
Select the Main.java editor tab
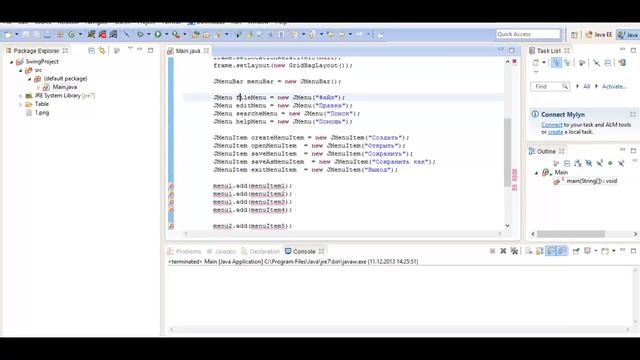[x=188, y=51]
